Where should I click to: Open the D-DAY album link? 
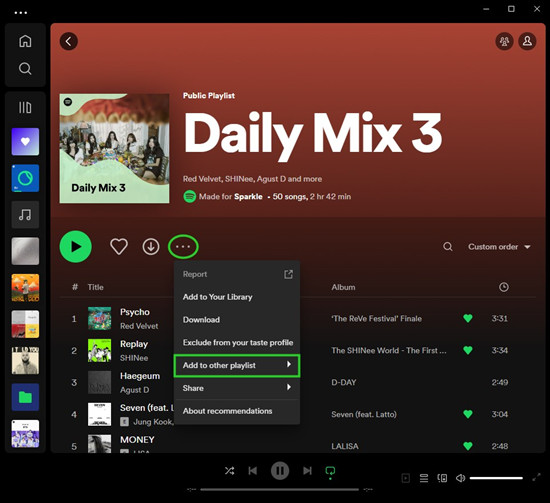point(344,382)
